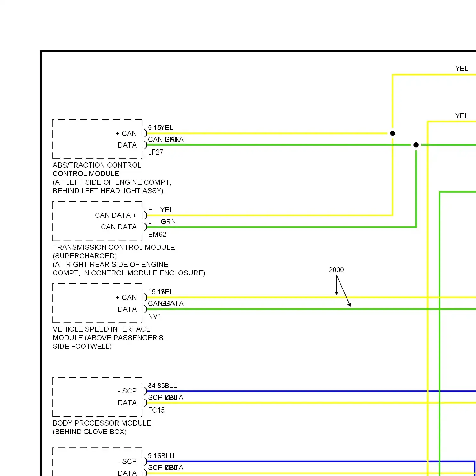This screenshot has width=476, height=476.
Task: Click the 9 16 BLU pin label
Action: pos(161,456)
